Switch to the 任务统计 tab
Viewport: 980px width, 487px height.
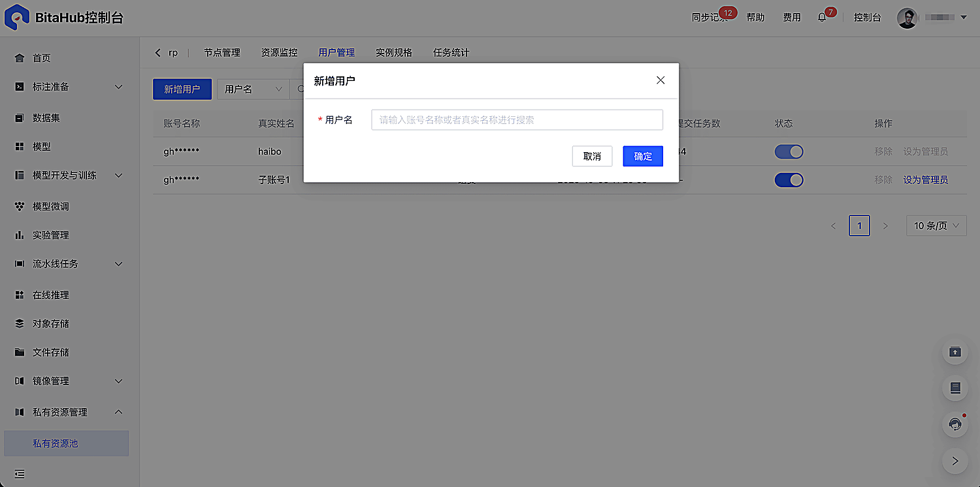pos(451,53)
